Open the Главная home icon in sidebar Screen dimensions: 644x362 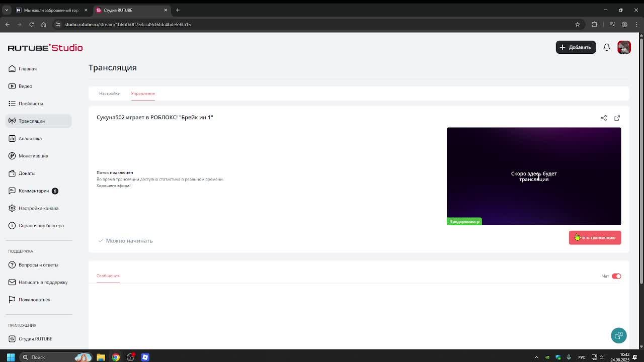[x=12, y=69]
